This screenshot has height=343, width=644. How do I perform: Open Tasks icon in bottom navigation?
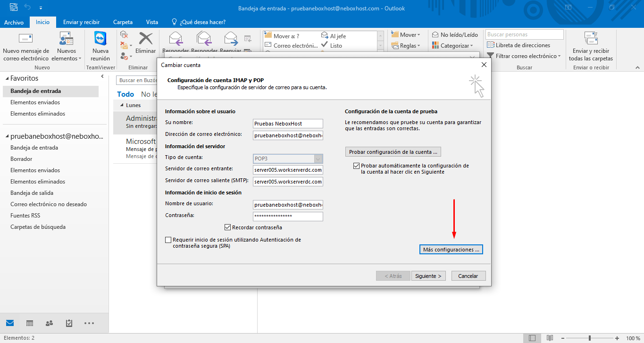pos(69,323)
